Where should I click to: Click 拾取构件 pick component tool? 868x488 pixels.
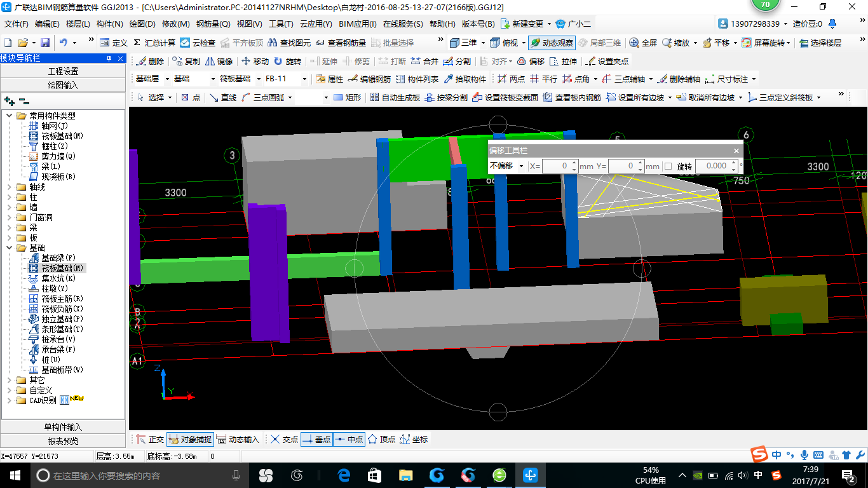coord(465,79)
